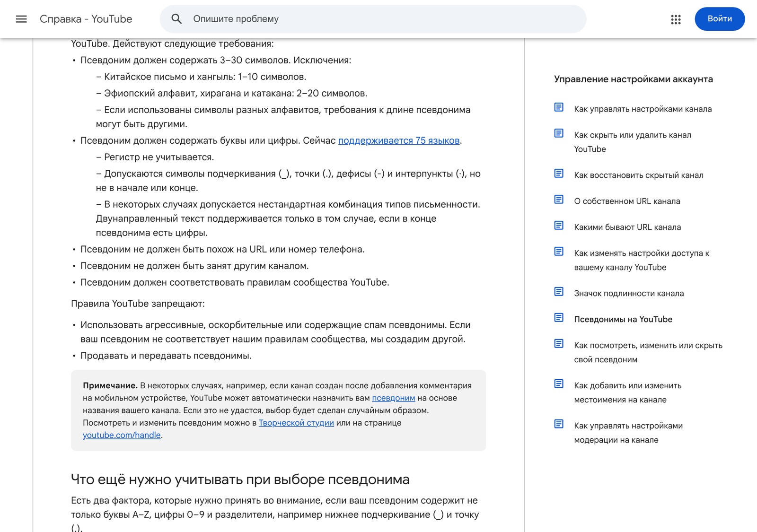Click the article icon beside 'Псевдонимы на YouTube'
Image resolution: width=757 pixels, height=532 pixels.
pyautogui.click(x=559, y=318)
